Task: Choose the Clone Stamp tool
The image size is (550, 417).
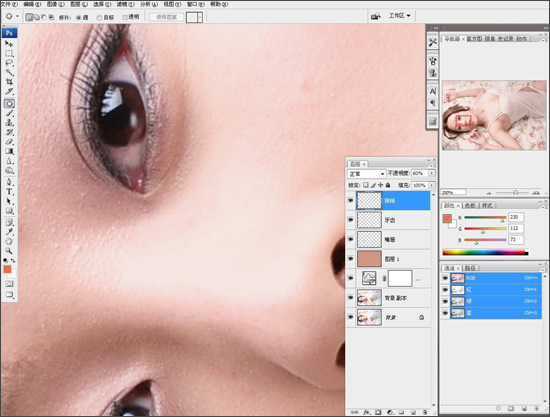Action: [x=9, y=122]
